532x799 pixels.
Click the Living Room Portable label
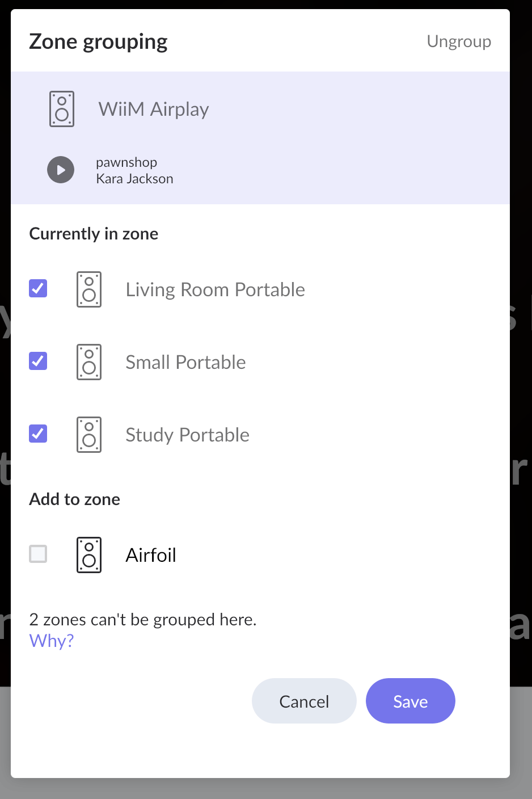(216, 289)
